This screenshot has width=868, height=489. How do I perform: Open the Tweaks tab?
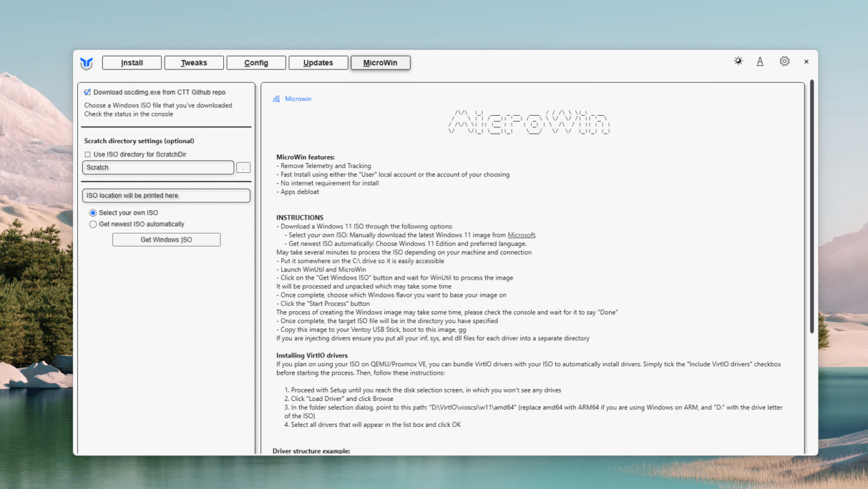194,63
